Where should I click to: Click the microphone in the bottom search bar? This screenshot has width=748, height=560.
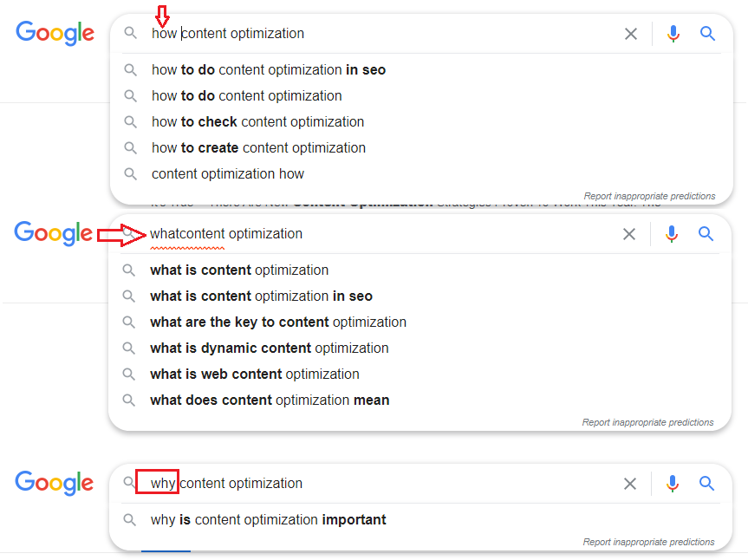click(673, 484)
